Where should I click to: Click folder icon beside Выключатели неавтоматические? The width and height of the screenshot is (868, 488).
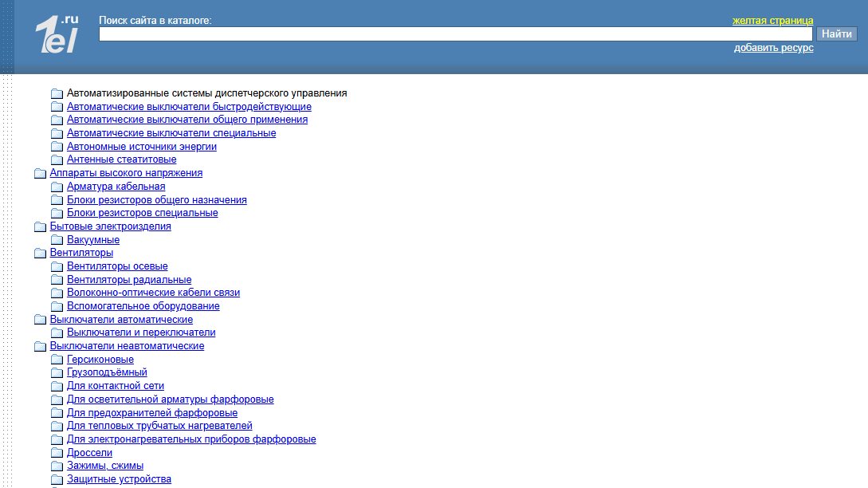[40, 346]
